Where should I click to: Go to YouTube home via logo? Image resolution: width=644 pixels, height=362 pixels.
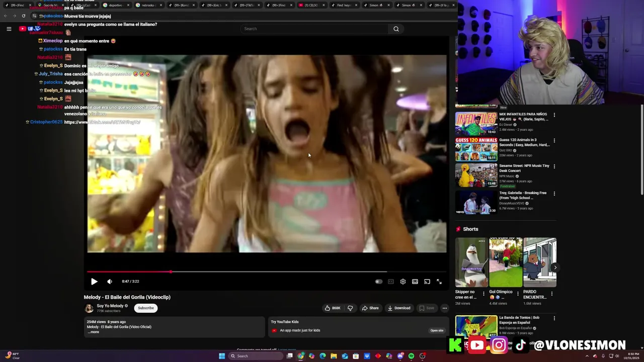tap(29, 29)
